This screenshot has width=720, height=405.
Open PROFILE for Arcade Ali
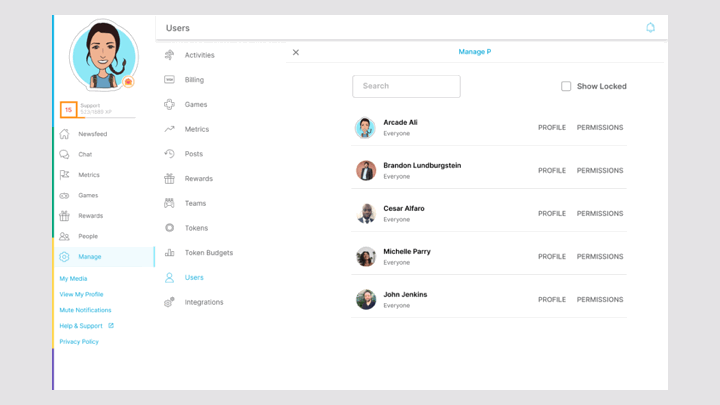click(552, 128)
